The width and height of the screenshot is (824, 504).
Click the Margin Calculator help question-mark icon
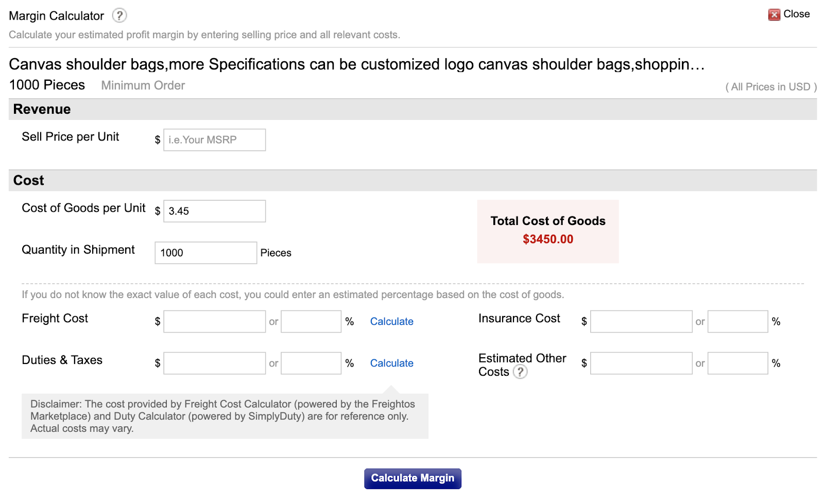(119, 15)
